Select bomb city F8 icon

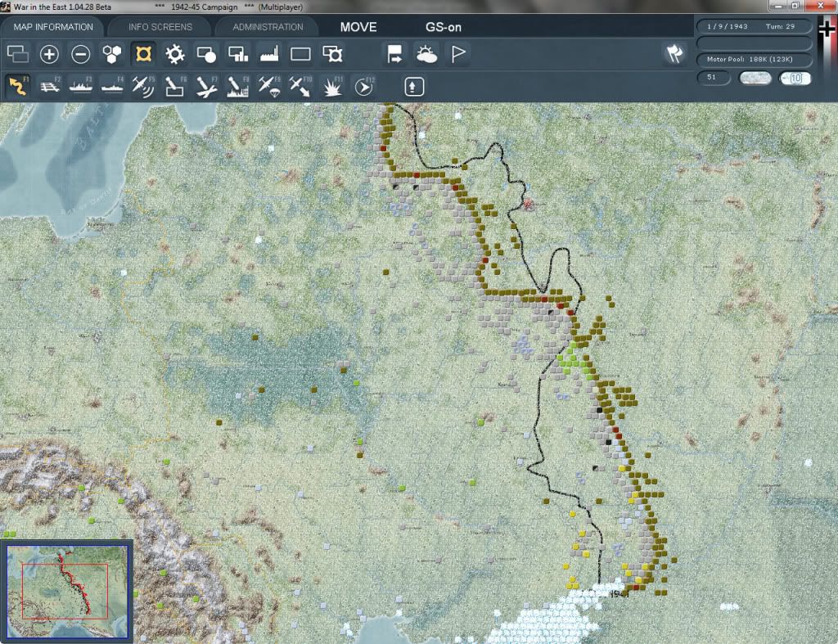238,86
